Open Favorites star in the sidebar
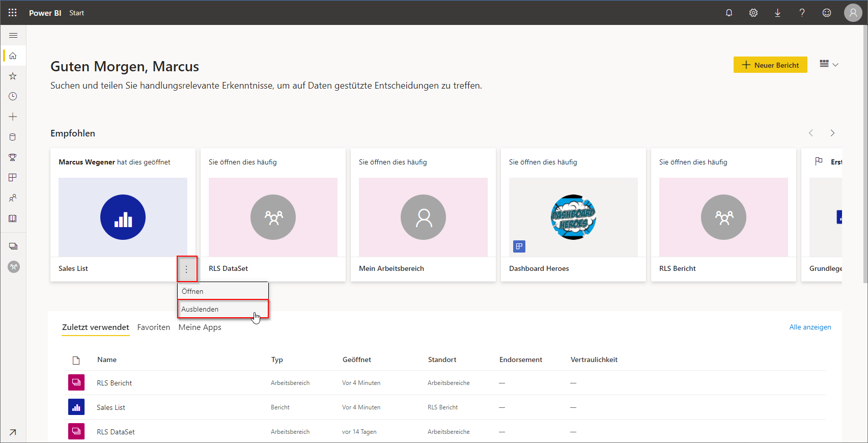The image size is (868, 443). [13, 76]
